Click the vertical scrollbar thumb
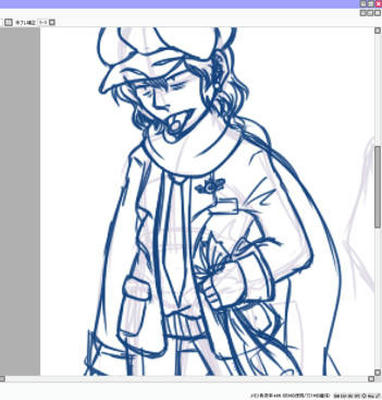 pos(378,187)
